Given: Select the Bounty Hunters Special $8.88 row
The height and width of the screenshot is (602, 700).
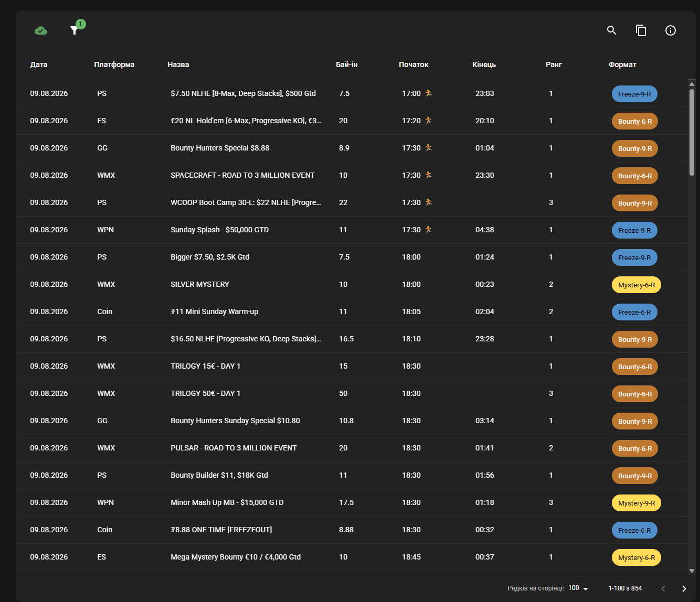Looking at the screenshot, I should coord(352,148).
